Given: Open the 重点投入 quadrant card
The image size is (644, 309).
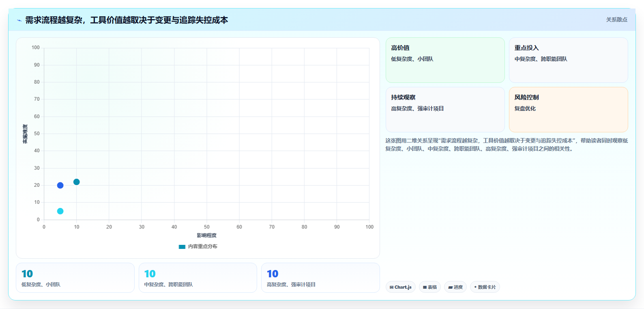Looking at the screenshot, I should pyautogui.click(x=568, y=60).
